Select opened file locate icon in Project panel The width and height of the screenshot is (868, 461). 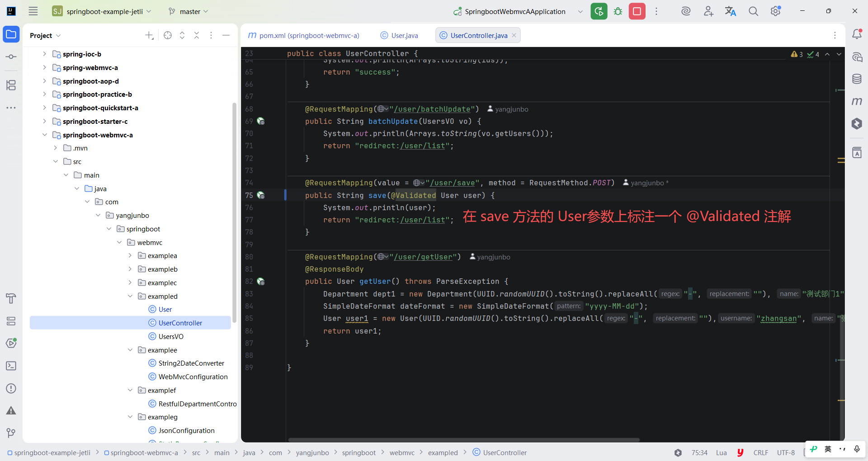tap(168, 35)
